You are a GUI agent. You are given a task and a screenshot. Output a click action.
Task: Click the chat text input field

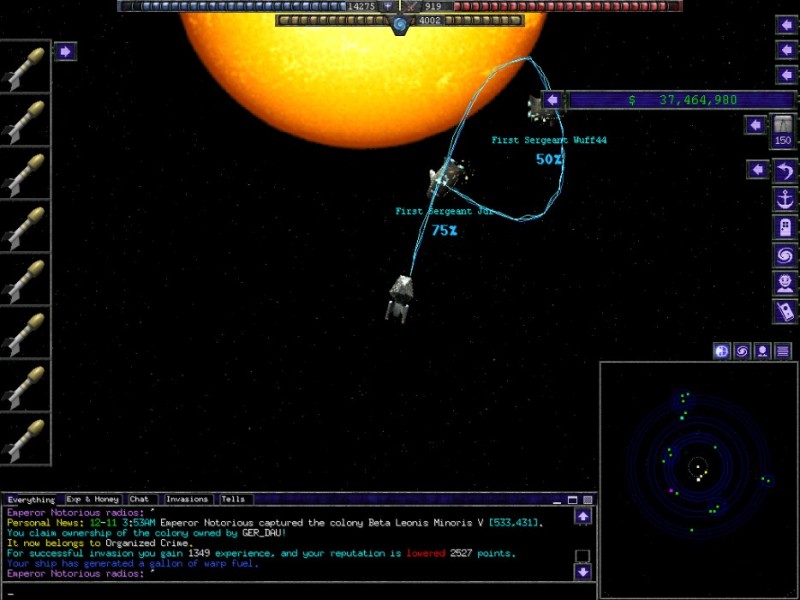click(290, 590)
